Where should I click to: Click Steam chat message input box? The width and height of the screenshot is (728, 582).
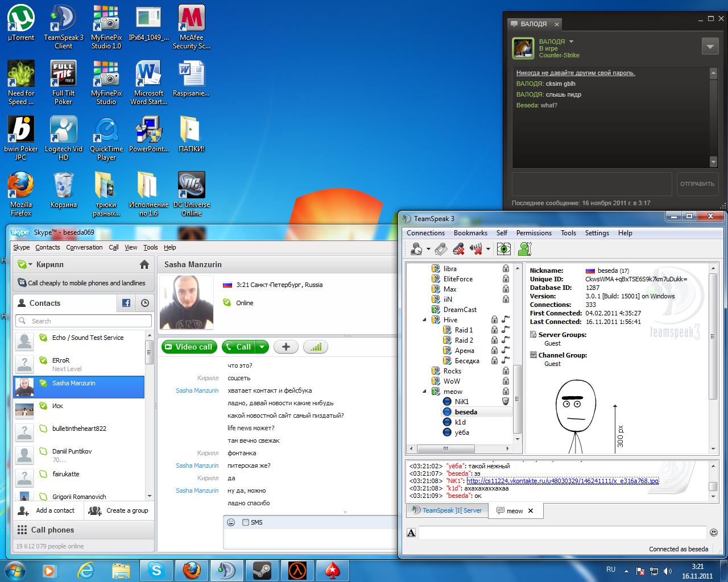[x=591, y=184]
